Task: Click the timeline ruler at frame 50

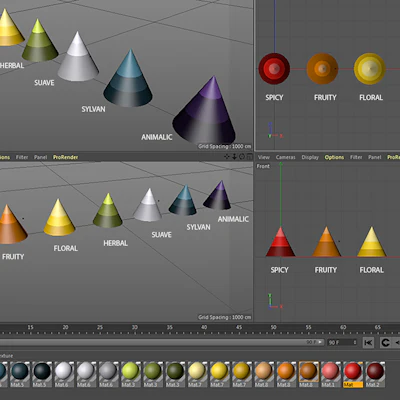Action: (x=273, y=328)
